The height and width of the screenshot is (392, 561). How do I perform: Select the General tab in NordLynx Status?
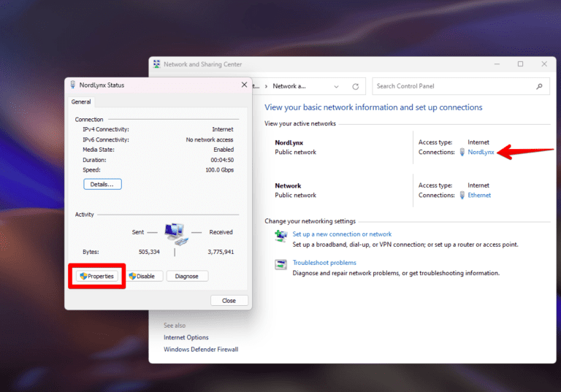81,102
